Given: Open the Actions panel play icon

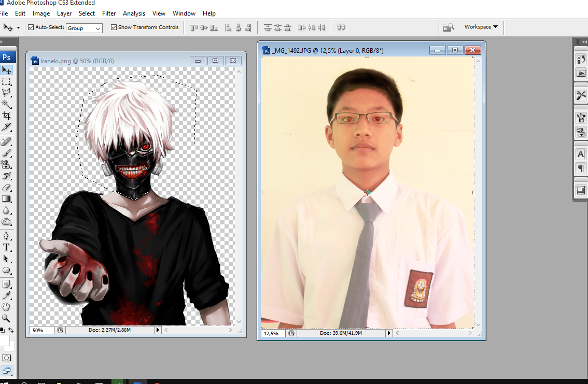Looking at the screenshot, I should (581, 74).
